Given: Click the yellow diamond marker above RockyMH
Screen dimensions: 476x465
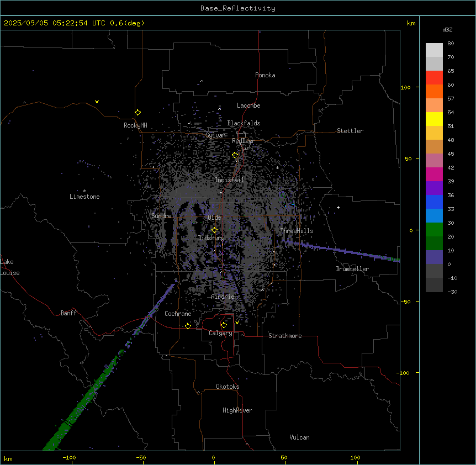Looking at the screenshot, I should pos(137,113).
